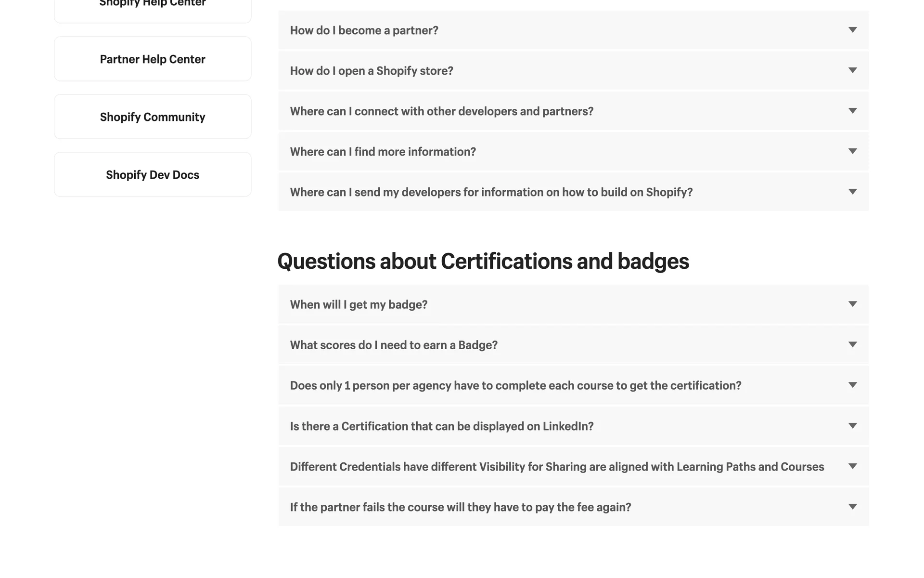924x578 pixels.
Task: Toggle arrow beside LinkedIn Certification question
Action: 852,426
